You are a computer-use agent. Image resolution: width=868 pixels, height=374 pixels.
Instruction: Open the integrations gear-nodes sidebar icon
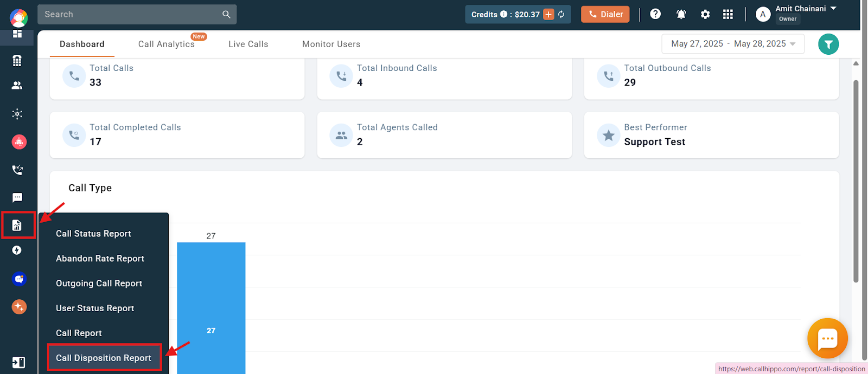coord(17,114)
